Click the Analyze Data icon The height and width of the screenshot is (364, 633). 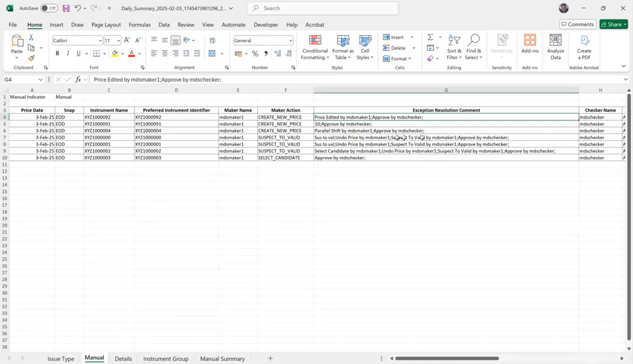[x=556, y=47]
